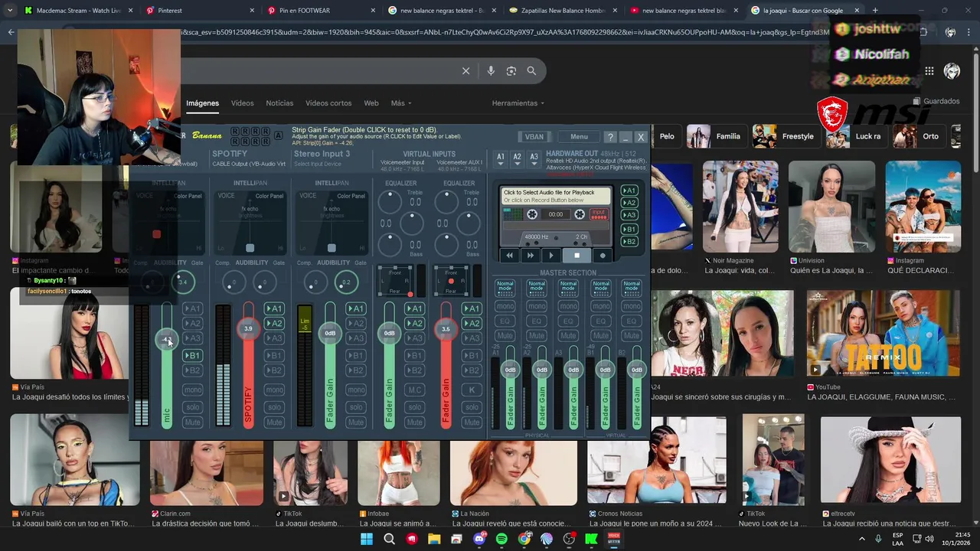Click master B1 bus 0dB fader knob
This screenshot has width=980, height=551.
(605, 370)
